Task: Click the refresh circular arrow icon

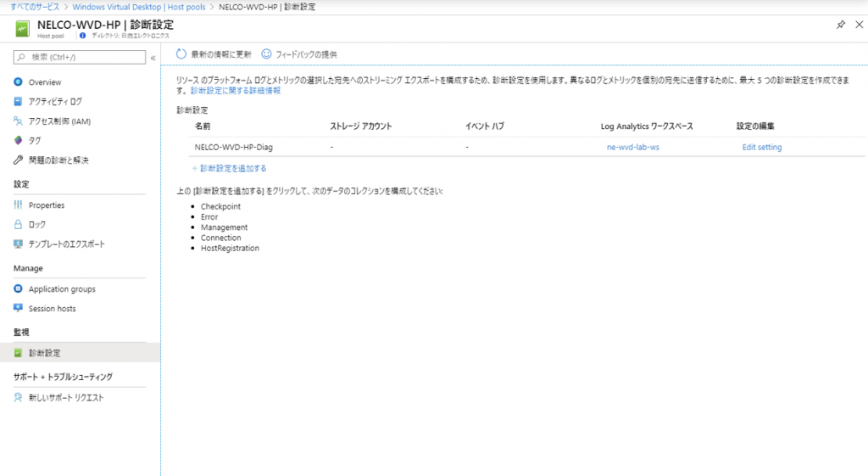Action: tap(181, 53)
